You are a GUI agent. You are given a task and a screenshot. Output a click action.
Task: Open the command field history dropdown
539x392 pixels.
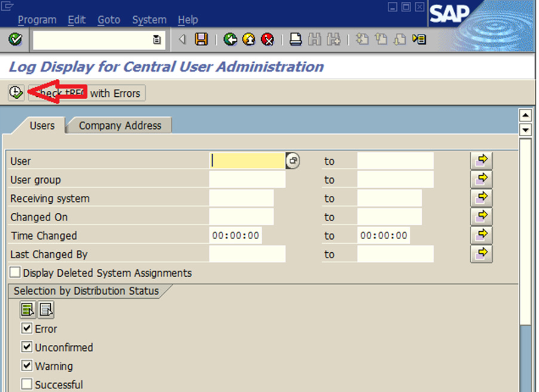[157, 40]
